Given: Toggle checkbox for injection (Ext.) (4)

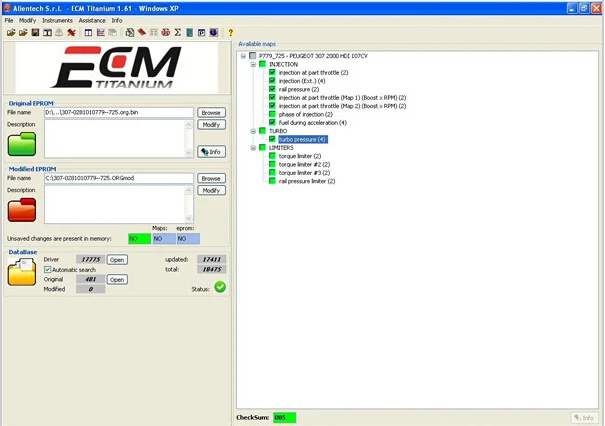Looking at the screenshot, I should tap(272, 81).
